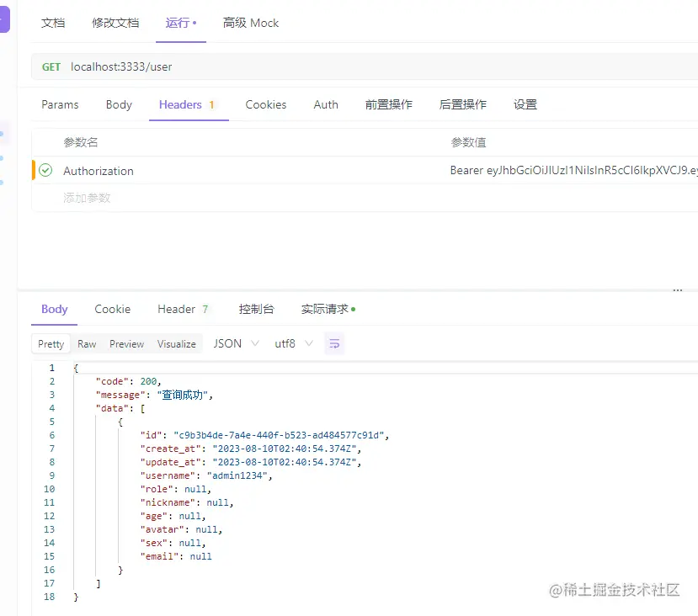Click the id value c9b3b4de-7a4e-440f-b523-ad484577c91d
The image size is (698, 616).
[x=279, y=435]
